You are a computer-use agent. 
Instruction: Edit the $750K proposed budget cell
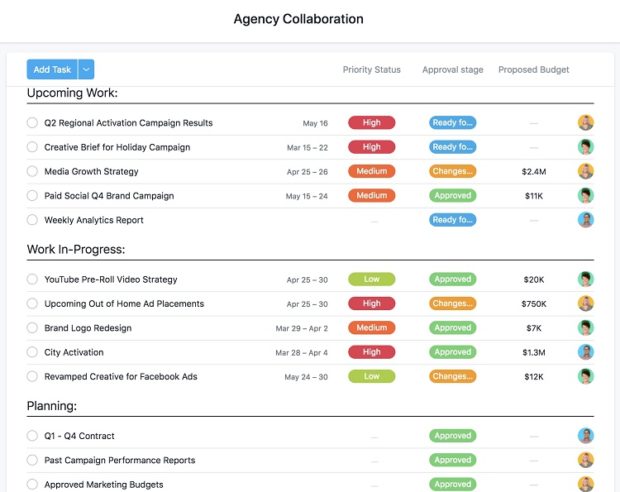[x=534, y=304]
